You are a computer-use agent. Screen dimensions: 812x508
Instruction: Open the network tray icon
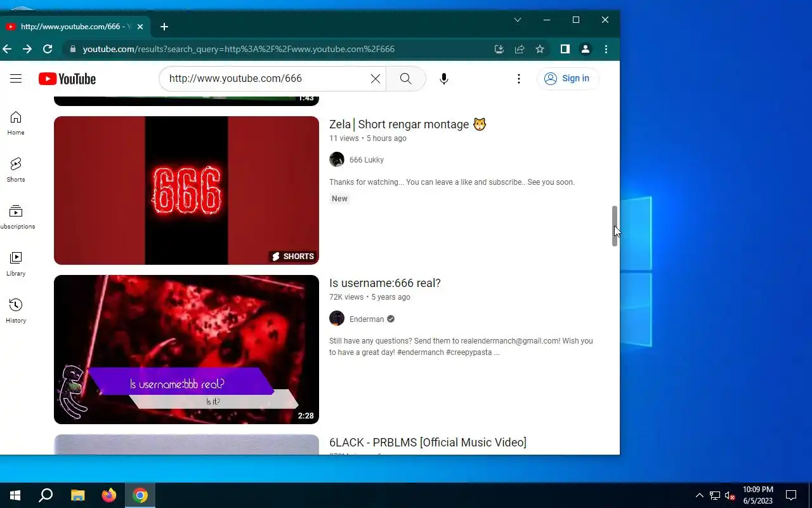[x=715, y=495]
